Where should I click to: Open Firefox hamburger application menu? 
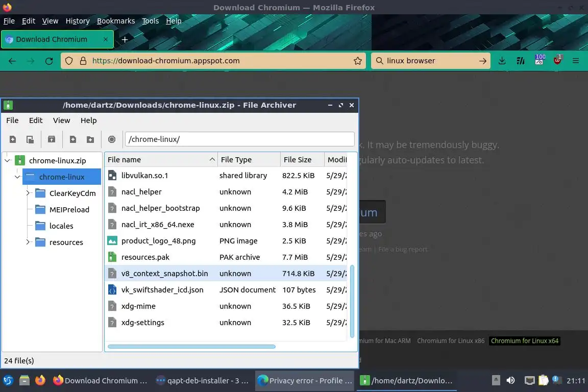click(576, 61)
